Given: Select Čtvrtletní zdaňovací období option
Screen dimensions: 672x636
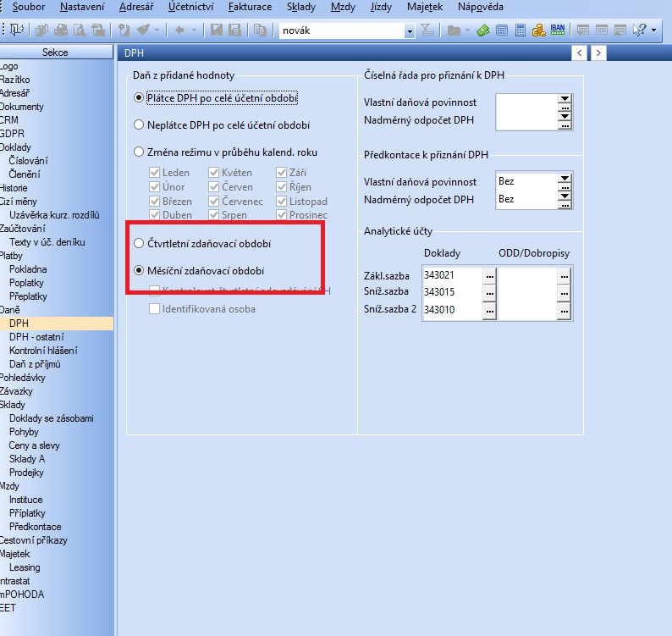Looking at the screenshot, I should pyautogui.click(x=139, y=244).
